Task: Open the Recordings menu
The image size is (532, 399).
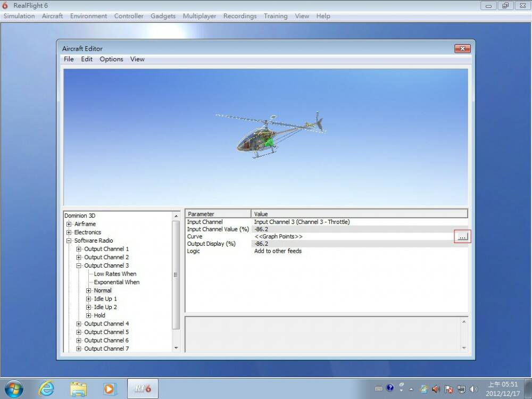Action: pos(240,16)
